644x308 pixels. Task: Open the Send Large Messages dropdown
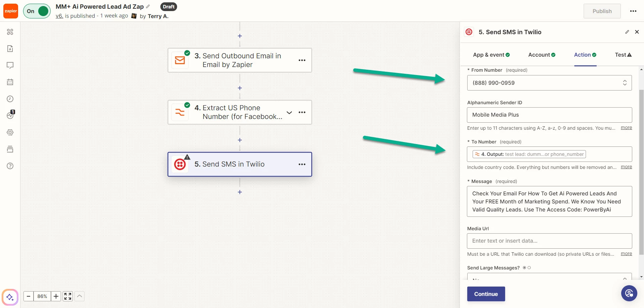click(x=549, y=277)
